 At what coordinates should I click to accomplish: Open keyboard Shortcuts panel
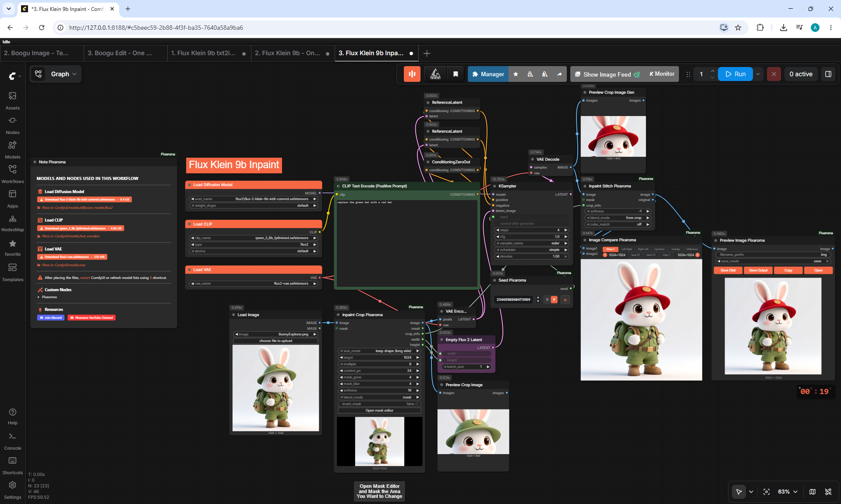[13, 466]
